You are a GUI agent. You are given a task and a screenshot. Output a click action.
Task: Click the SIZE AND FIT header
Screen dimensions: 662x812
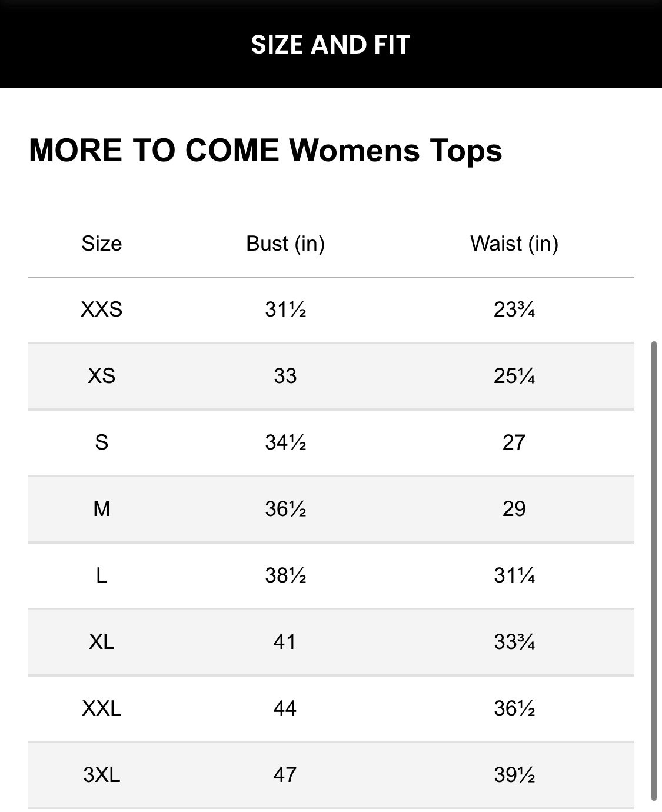(330, 45)
